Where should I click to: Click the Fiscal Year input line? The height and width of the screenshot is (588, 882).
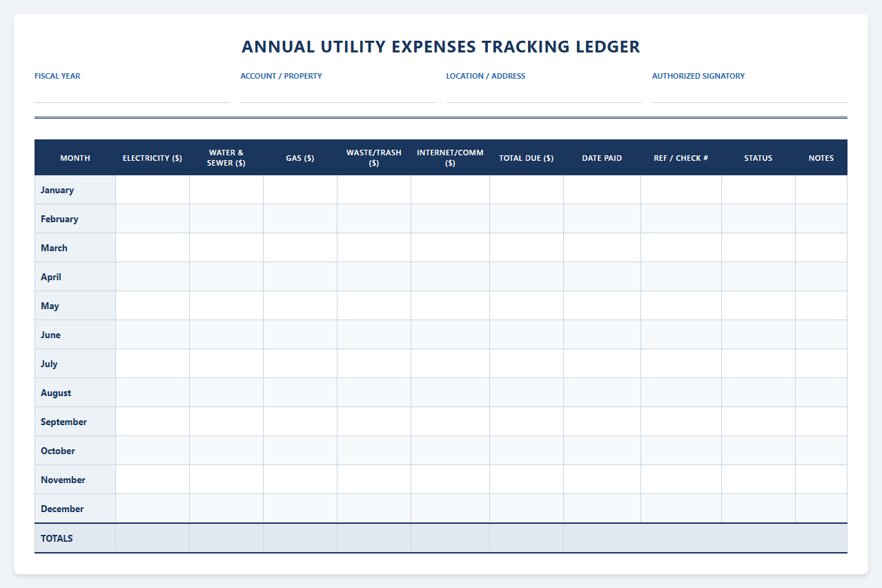pos(132,93)
